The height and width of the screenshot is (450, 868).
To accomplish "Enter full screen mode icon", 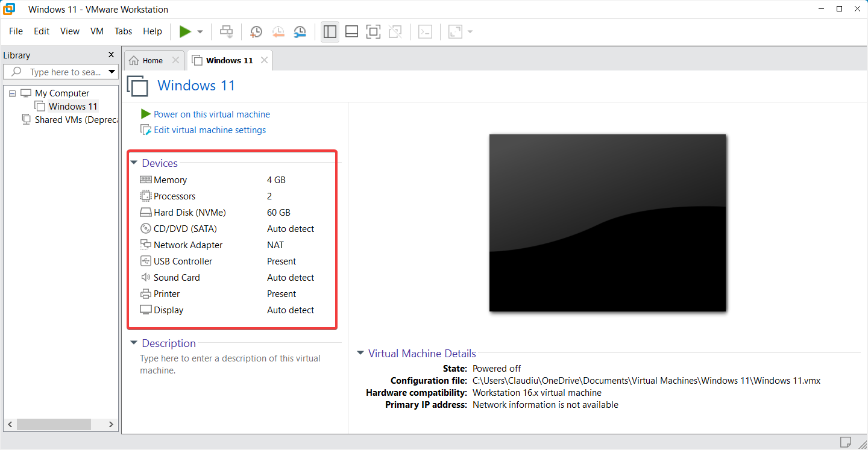I will 374,31.
